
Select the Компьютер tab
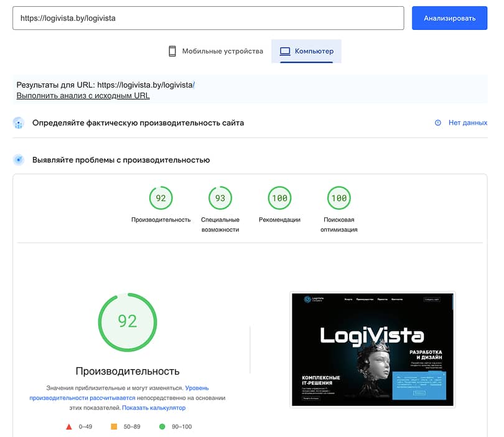(x=306, y=51)
